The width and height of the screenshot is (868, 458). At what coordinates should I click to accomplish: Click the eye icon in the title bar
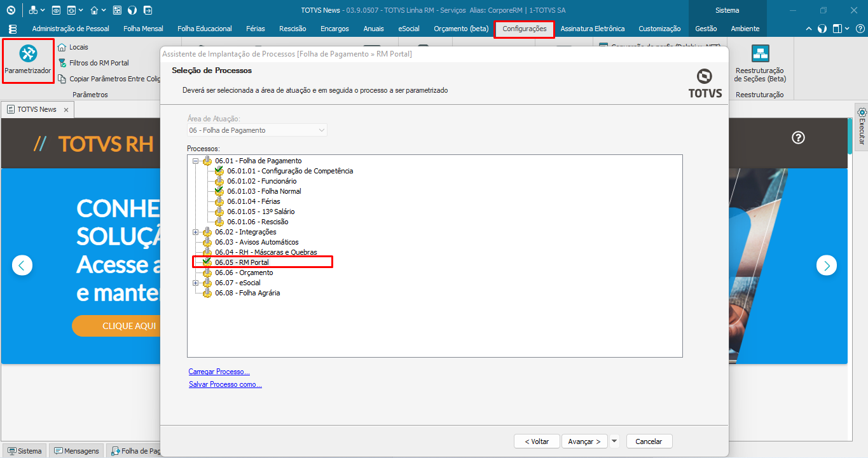click(x=56, y=10)
